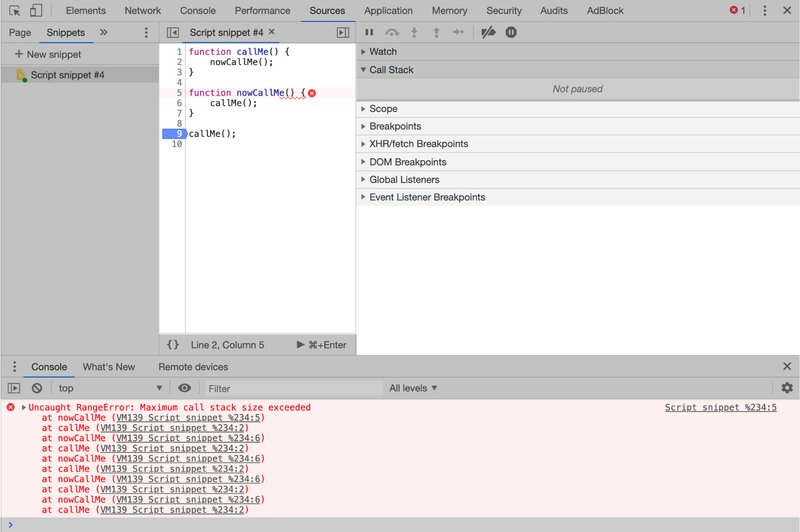Screen dimensions: 800x532
Task: Click the Step debugger arrow
Action: pyautogui.click(x=458, y=32)
